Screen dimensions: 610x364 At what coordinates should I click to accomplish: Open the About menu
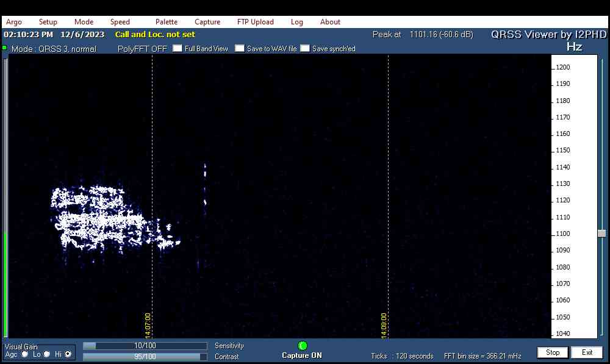pos(330,22)
